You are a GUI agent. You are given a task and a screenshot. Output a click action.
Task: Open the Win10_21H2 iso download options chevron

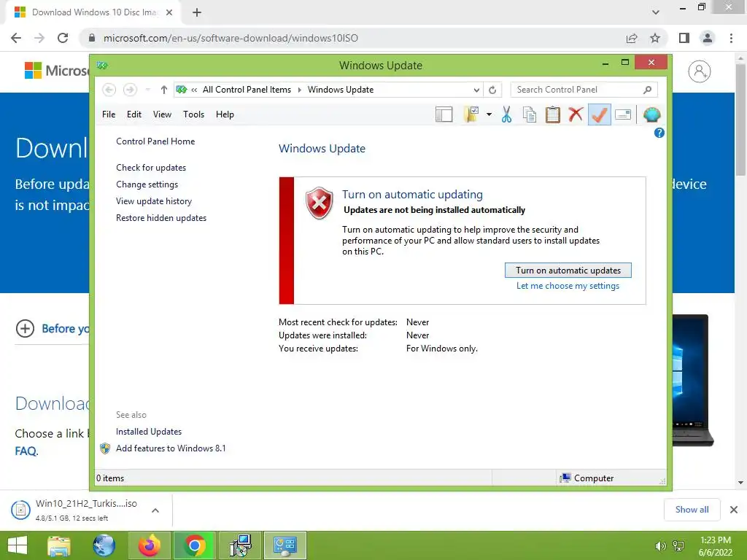[155, 510]
